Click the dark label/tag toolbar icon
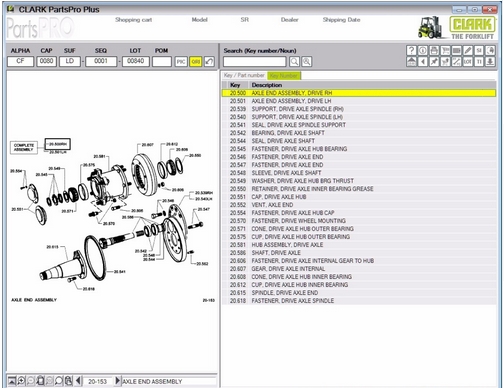Viewport: 504px width, 388px height. tap(457, 51)
